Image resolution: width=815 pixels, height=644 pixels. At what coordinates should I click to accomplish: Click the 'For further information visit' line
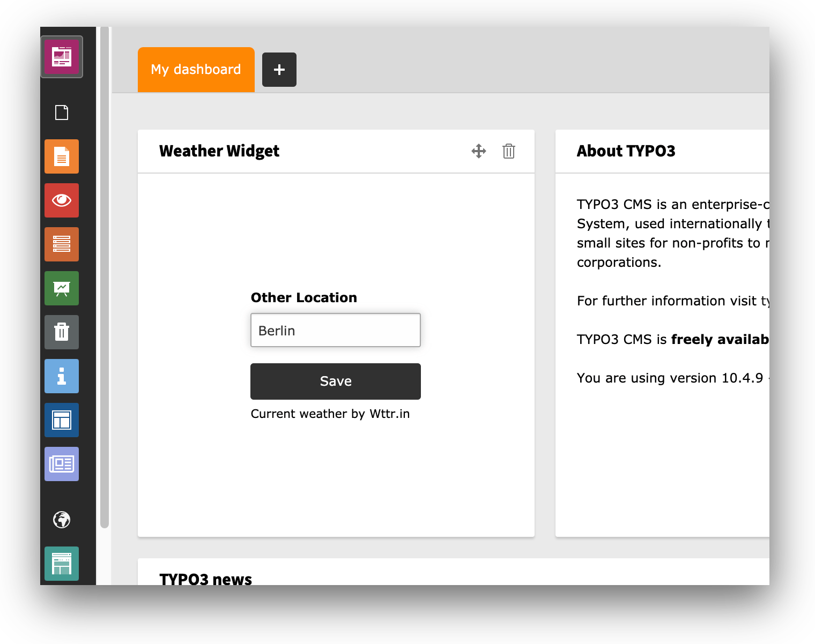[x=673, y=301]
